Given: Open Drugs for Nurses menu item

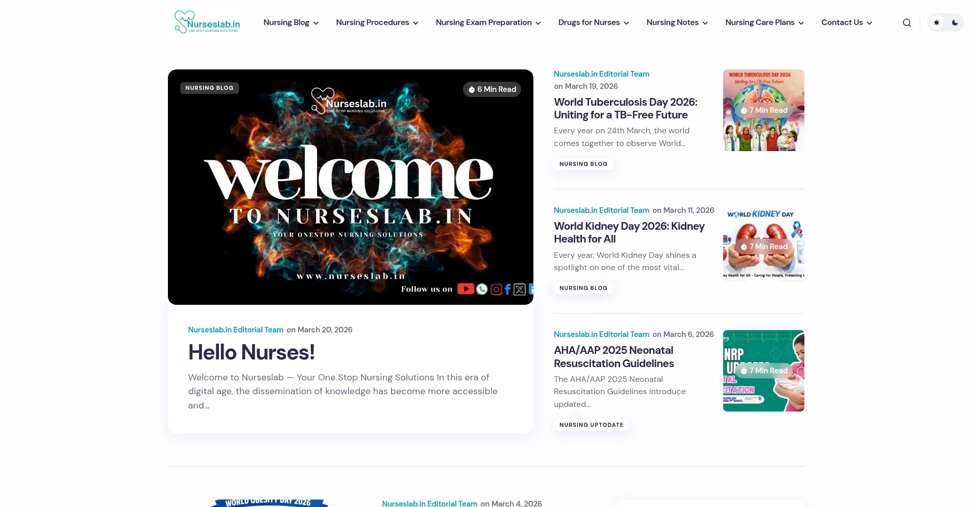Looking at the screenshot, I should pyautogui.click(x=589, y=22).
